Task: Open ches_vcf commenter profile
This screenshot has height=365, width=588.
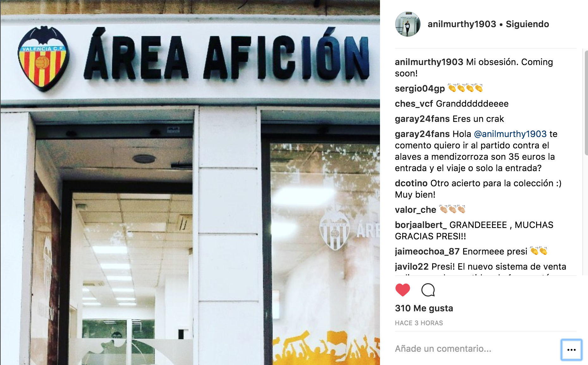Action: 414,104
